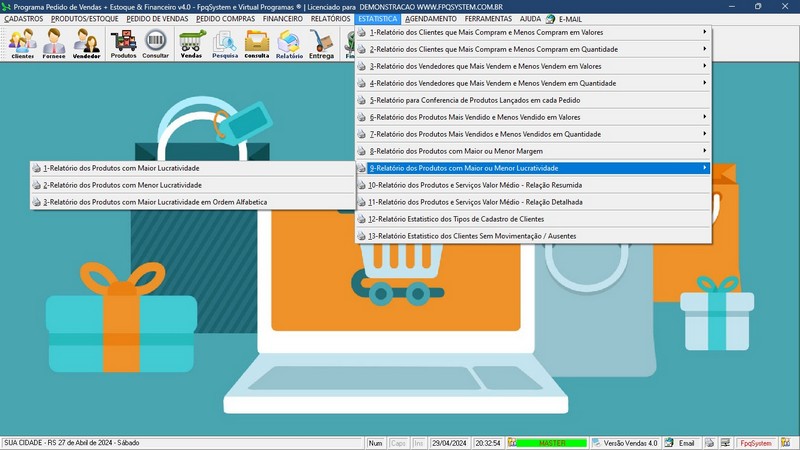Select 11-Relatório Valor Médio Relação Detalhada
800x450 pixels.
click(533, 202)
